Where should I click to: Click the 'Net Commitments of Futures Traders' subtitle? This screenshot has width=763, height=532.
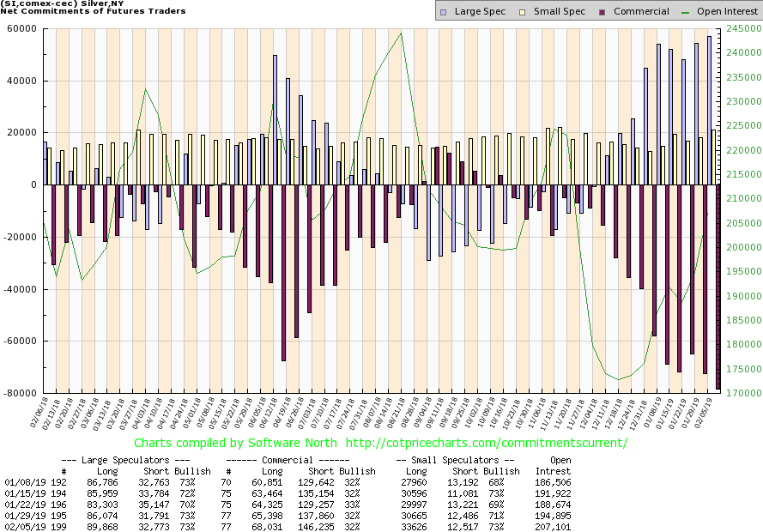[91, 12]
